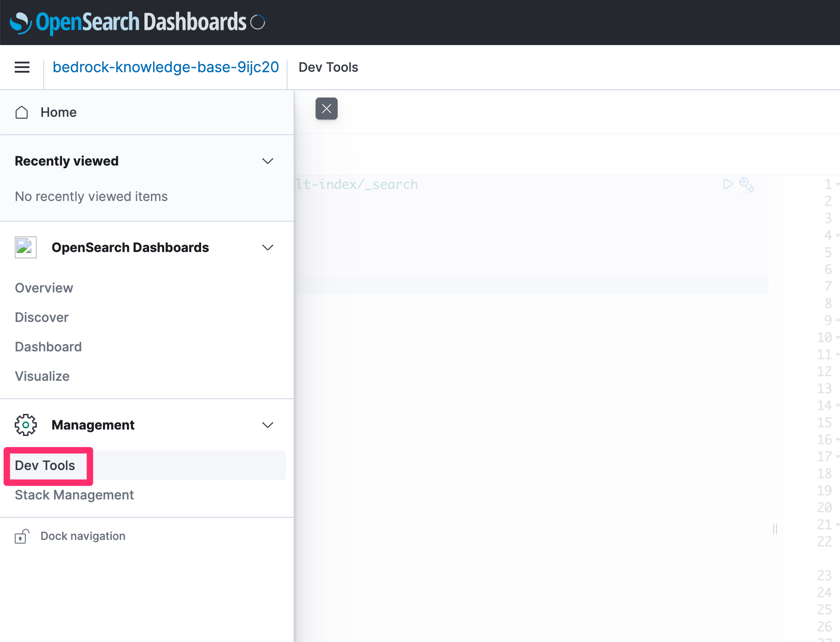Click No recently viewed items text
Viewport: 840px width, 642px height.
pyautogui.click(x=91, y=196)
